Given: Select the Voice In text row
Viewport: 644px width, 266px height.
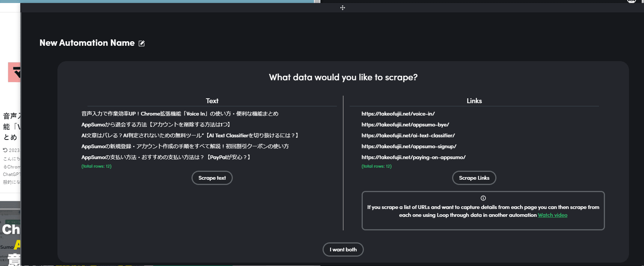Looking at the screenshot, I should pyautogui.click(x=180, y=114).
